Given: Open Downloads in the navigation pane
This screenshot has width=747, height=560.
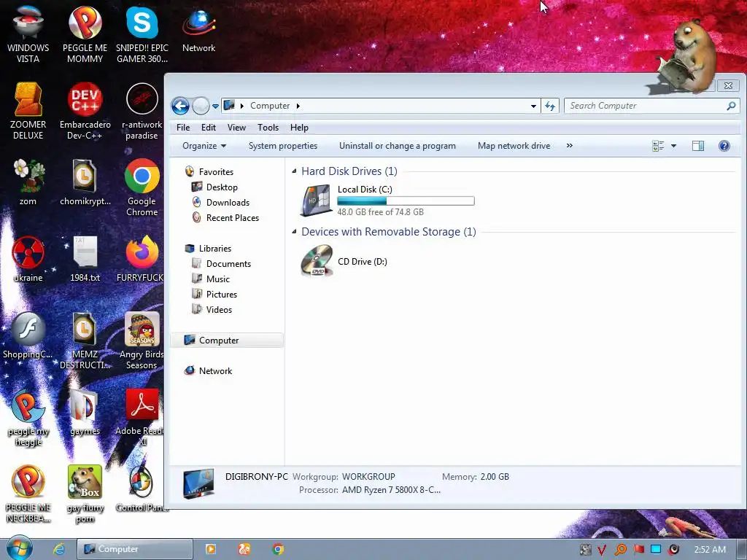Looking at the screenshot, I should pos(221,203).
